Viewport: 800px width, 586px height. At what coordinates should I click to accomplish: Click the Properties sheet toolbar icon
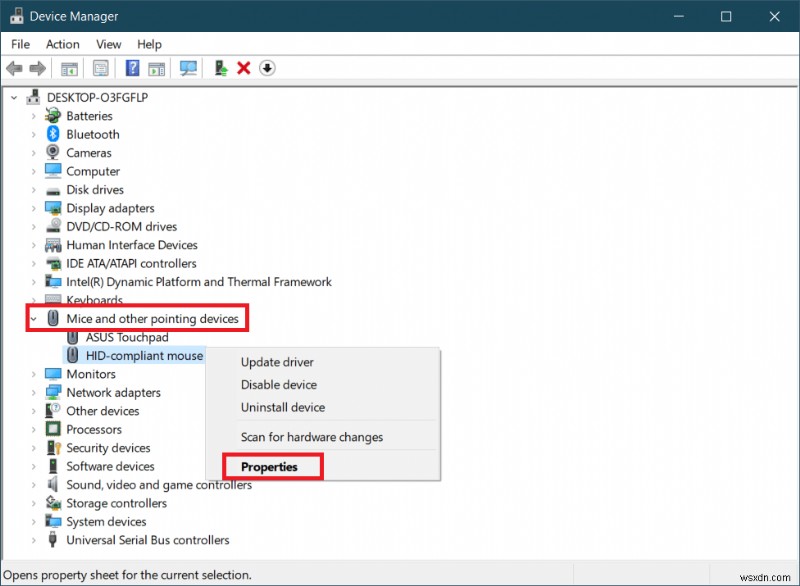pos(101,68)
